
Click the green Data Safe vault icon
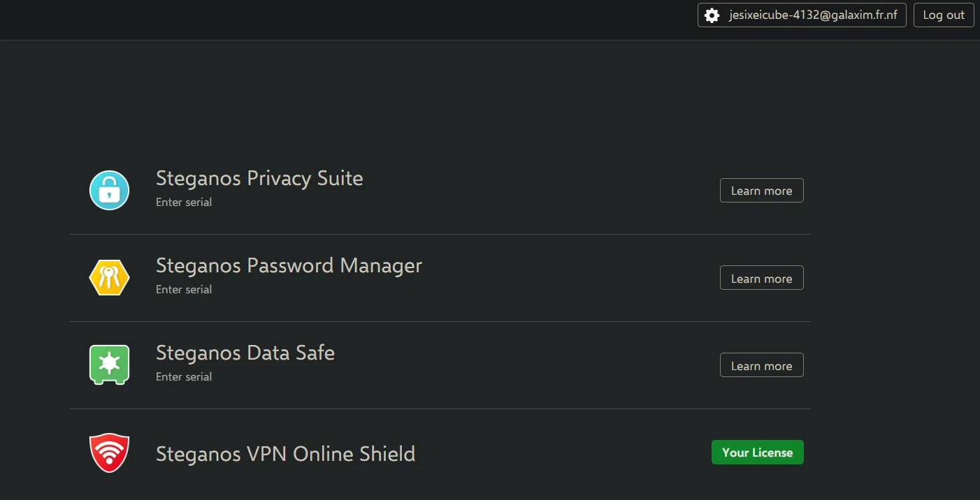(x=110, y=365)
